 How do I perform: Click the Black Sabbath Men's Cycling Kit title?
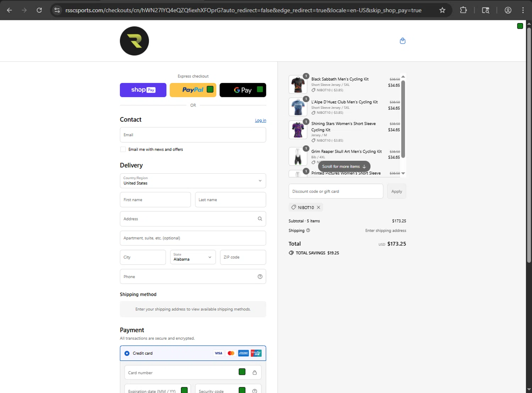[x=340, y=79]
